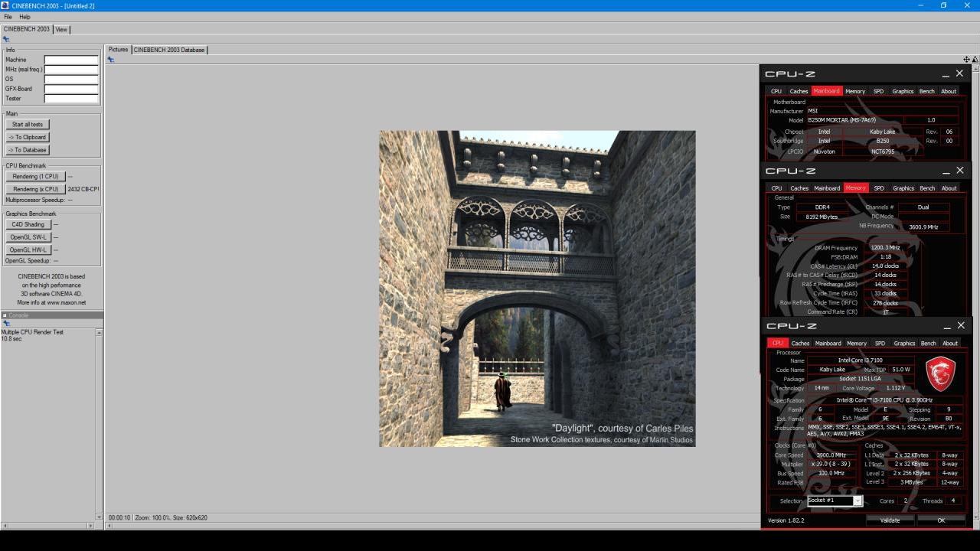Minimize the CPU-Z Memory window
Image resolution: width=980 pixels, height=551 pixels.
point(946,171)
